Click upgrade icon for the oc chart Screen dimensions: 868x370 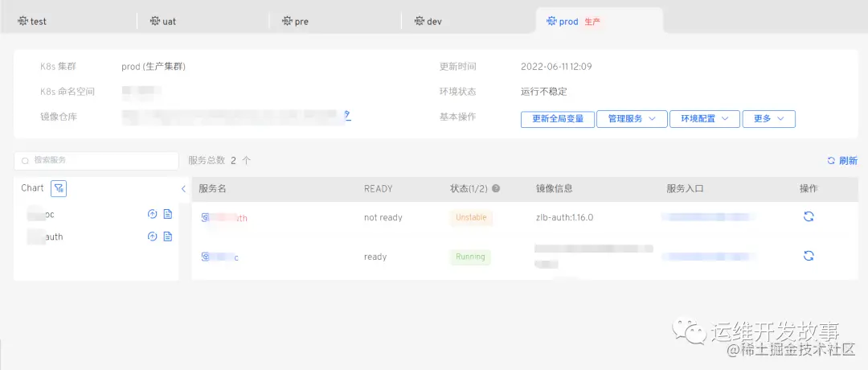coord(152,214)
